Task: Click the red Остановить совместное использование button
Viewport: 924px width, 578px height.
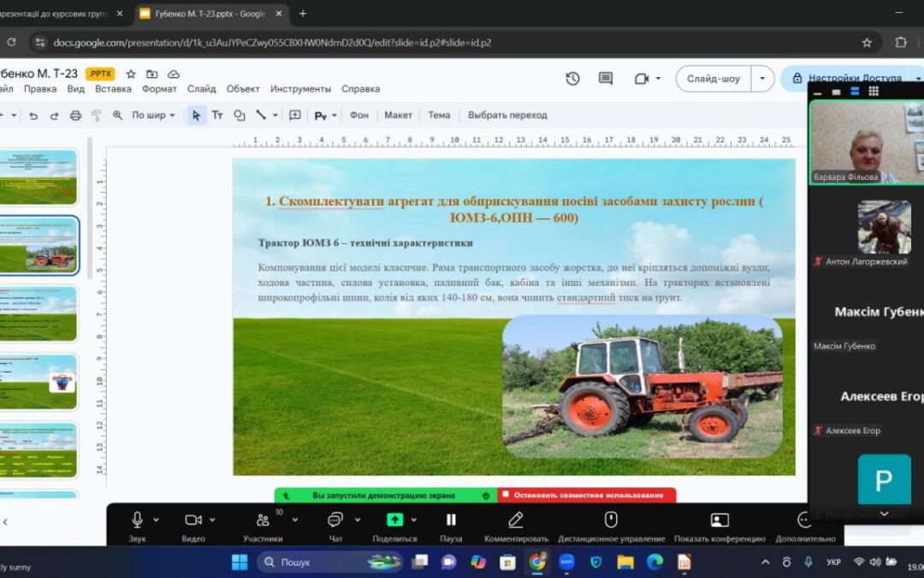Action: [586, 495]
